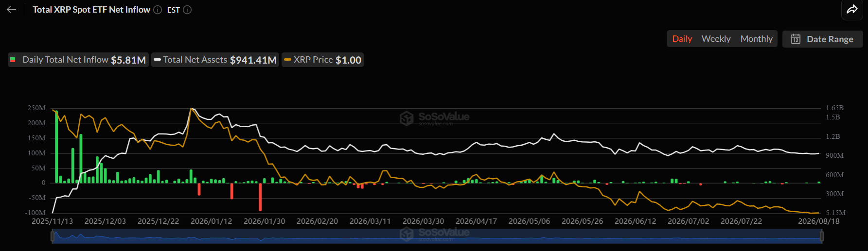
Task: Click the 2026/08/18 date label
Action: tap(818, 221)
